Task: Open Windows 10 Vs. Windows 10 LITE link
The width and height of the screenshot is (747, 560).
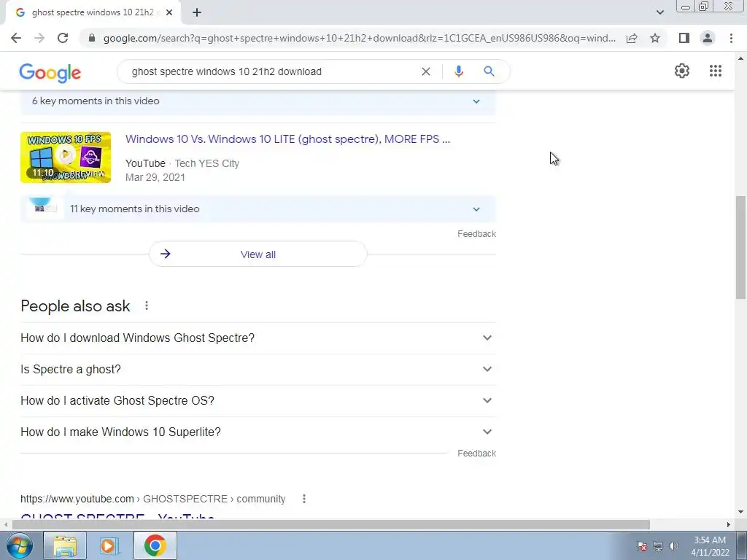Action: click(x=287, y=139)
